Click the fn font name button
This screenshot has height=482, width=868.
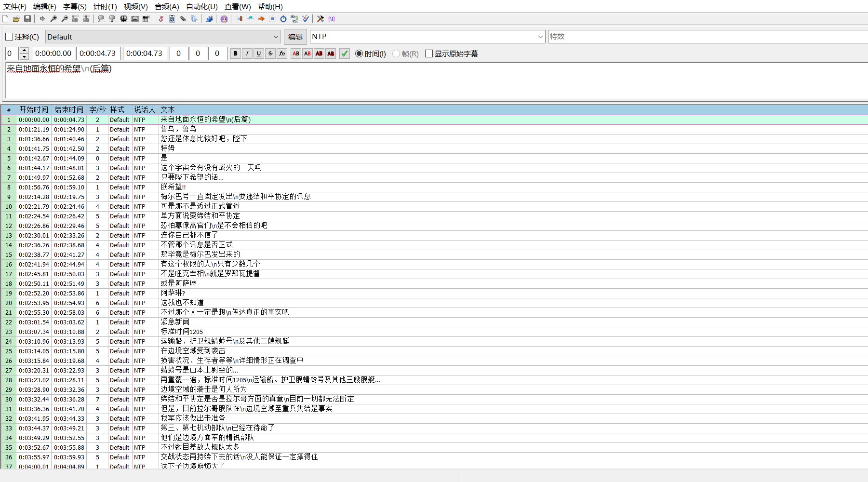coord(282,54)
